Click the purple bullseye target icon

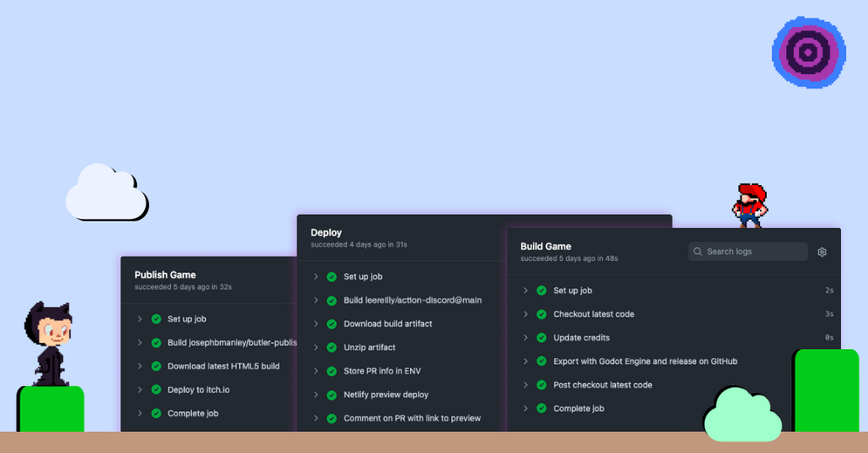[809, 52]
